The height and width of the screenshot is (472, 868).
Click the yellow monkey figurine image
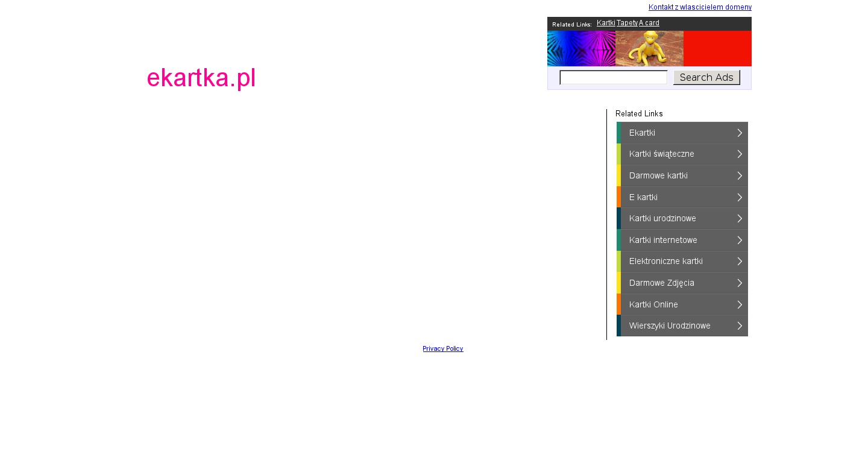(649, 48)
